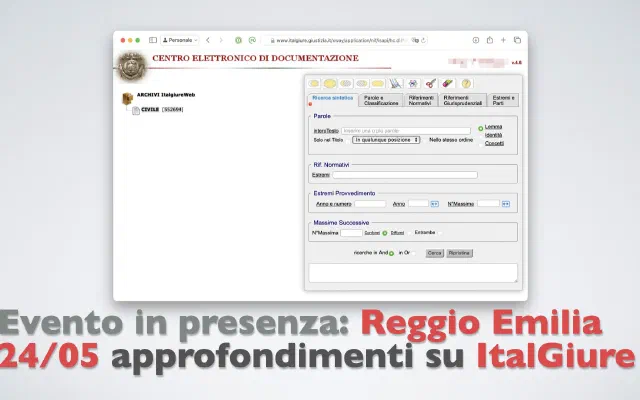Click the Estremi link in Rif. Normativi
The image size is (640, 400).
pyautogui.click(x=320, y=175)
